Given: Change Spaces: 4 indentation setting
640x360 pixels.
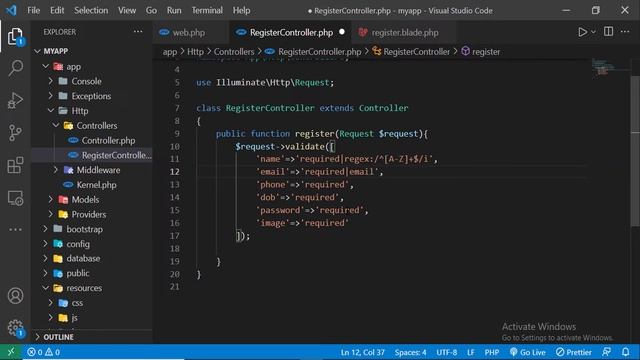Looking at the screenshot, I should click(x=410, y=352).
